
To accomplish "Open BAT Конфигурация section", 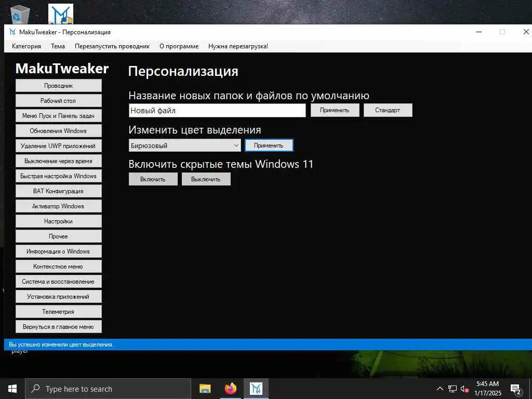I will point(58,191).
